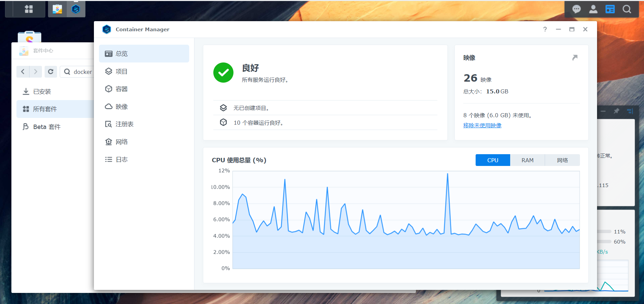
Task: Pin the widget panel pushpin icon
Action: click(x=616, y=111)
